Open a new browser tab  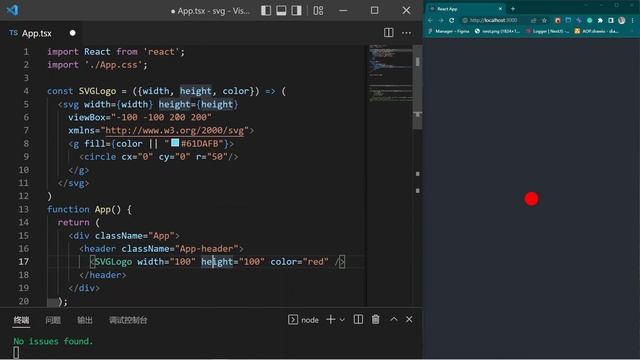(x=513, y=9)
